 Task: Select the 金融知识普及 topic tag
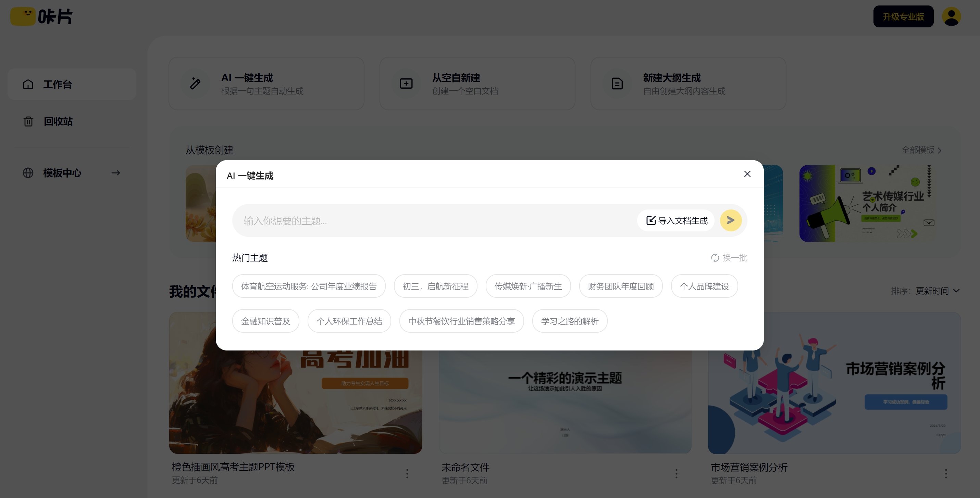coord(265,321)
